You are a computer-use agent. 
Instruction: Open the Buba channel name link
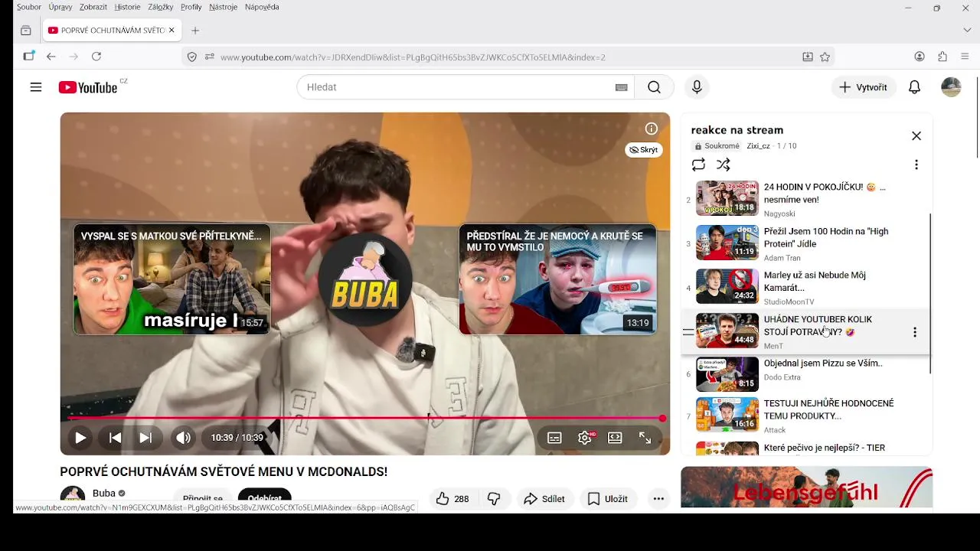pyautogui.click(x=104, y=494)
